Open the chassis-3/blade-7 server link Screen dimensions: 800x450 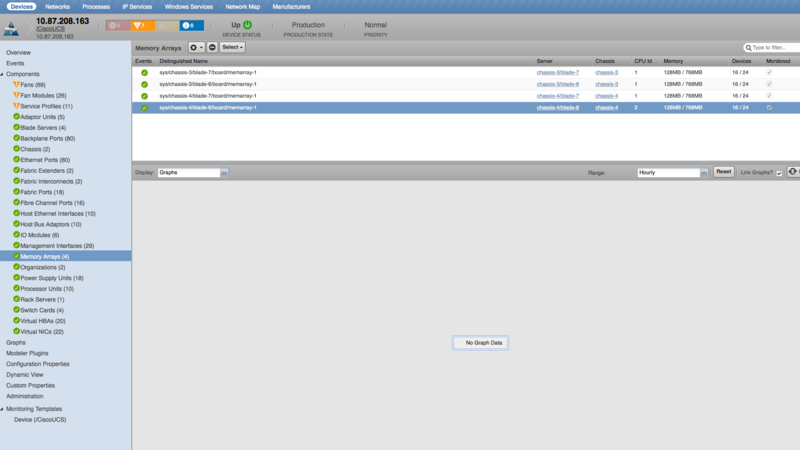pyautogui.click(x=558, y=72)
